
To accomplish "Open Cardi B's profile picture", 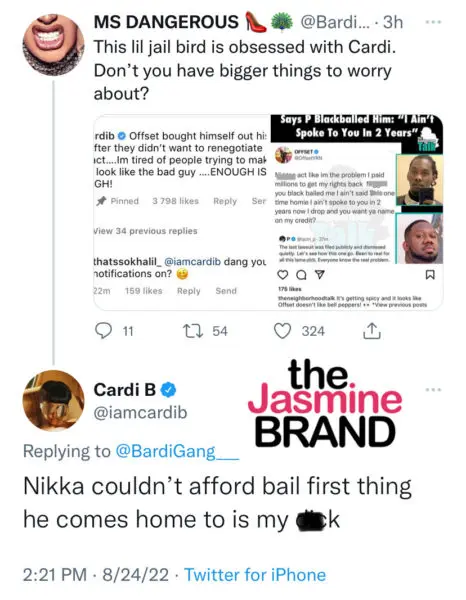I will (x=53, y=401).
